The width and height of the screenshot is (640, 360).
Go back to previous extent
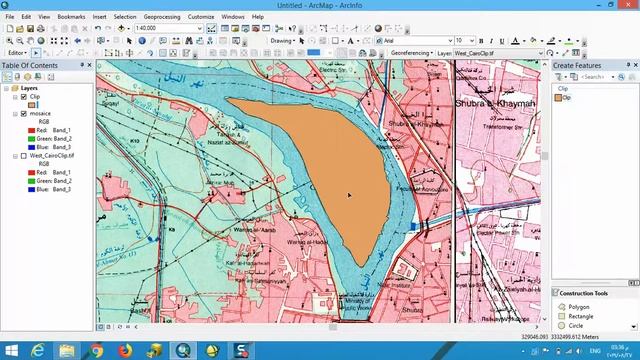(x=77, y=41)
